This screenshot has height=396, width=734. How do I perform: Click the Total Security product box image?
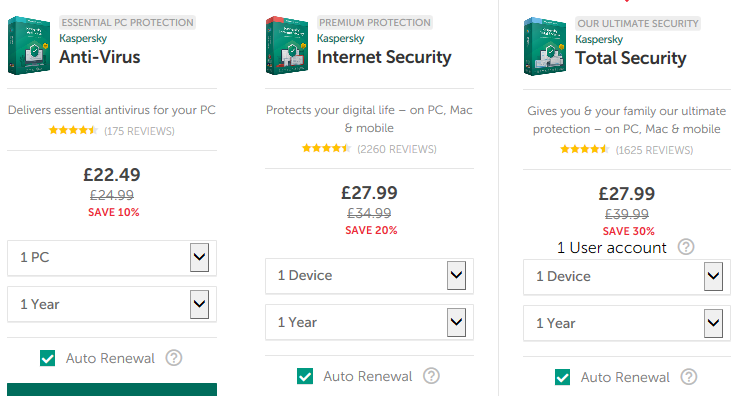click(x=544, y=46)
